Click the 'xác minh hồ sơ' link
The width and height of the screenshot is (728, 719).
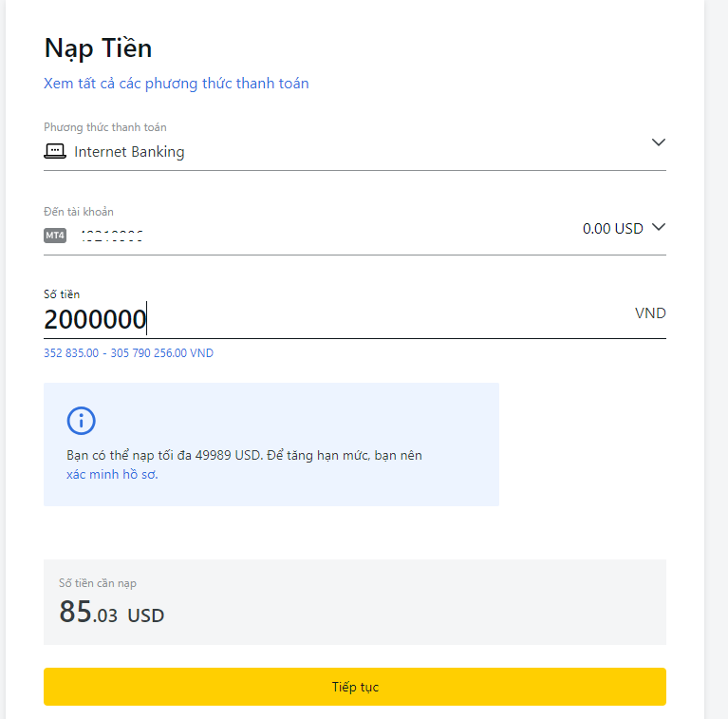point(112,474)
